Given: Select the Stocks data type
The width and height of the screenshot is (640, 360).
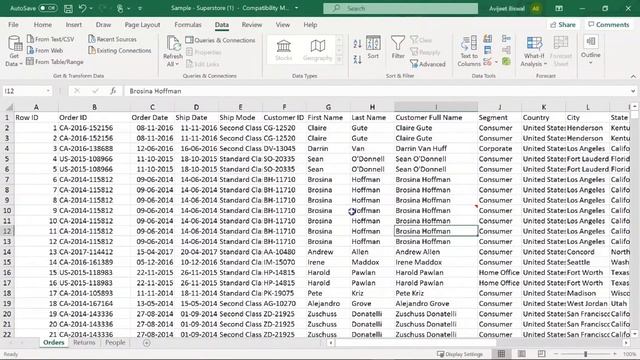Looking at the screenshot, I should [x=284, y=50].
